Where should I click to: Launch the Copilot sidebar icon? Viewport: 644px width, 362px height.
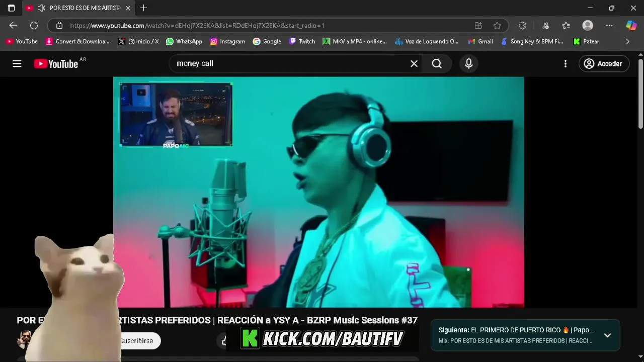(x=631, y=25)
